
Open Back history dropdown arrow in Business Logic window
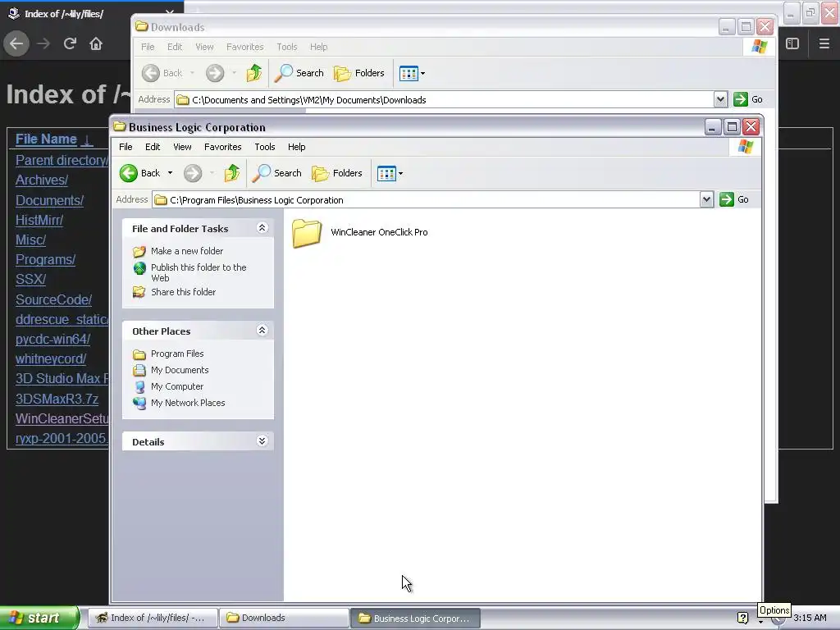click(x=170, y=173)
